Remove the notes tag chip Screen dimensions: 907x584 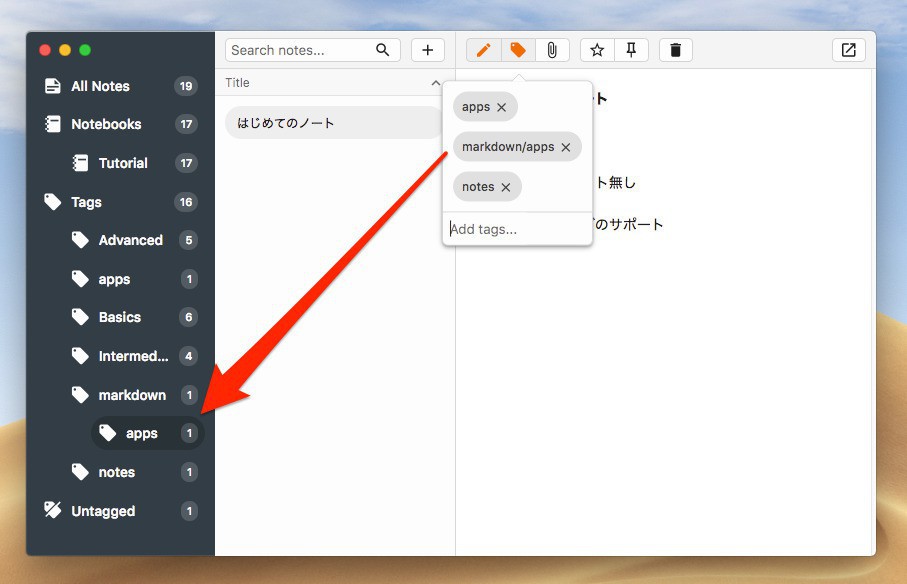pos(506,187)
